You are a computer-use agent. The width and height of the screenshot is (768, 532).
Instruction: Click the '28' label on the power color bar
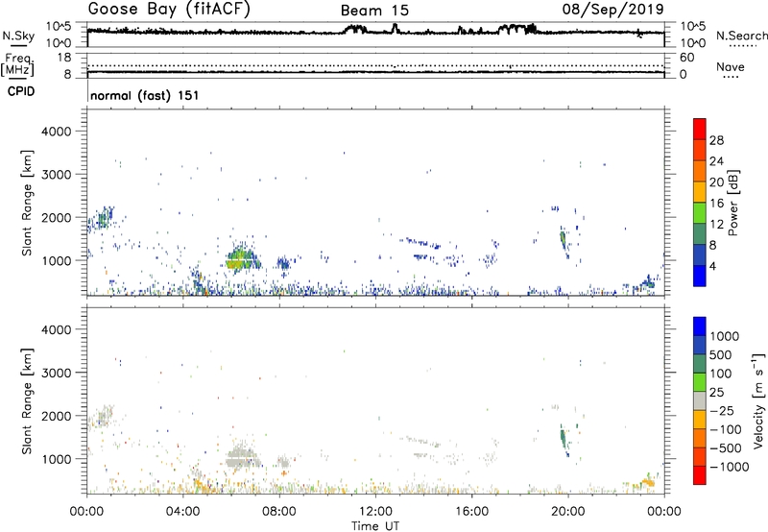pyautogui.click(x=716, y=140)
